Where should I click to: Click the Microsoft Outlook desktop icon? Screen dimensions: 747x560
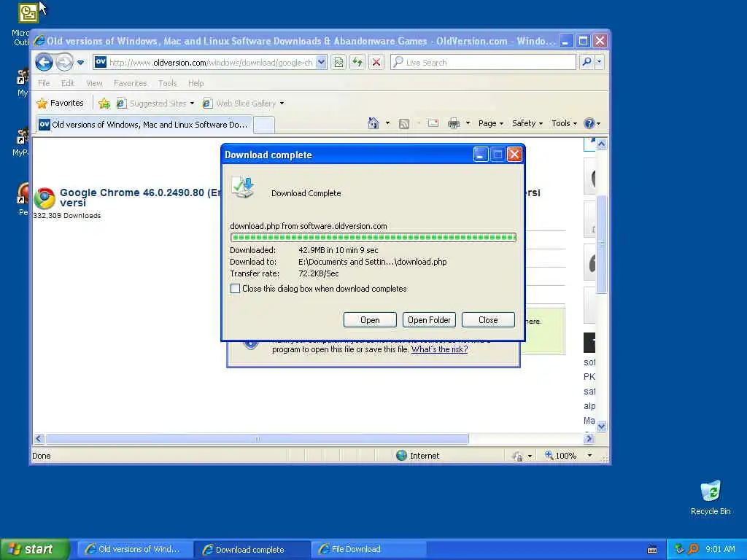27,13
